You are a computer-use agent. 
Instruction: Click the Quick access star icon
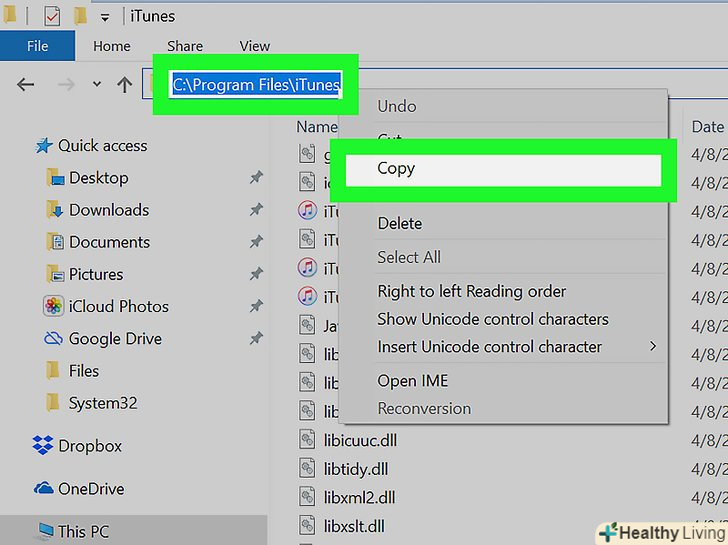(x=44, y=146)
